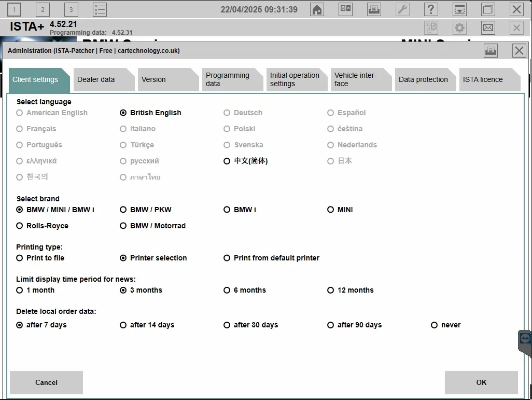532x400 pixels.
Task: Click the home icon in top toolbar
Action: [x=317, y=9]
